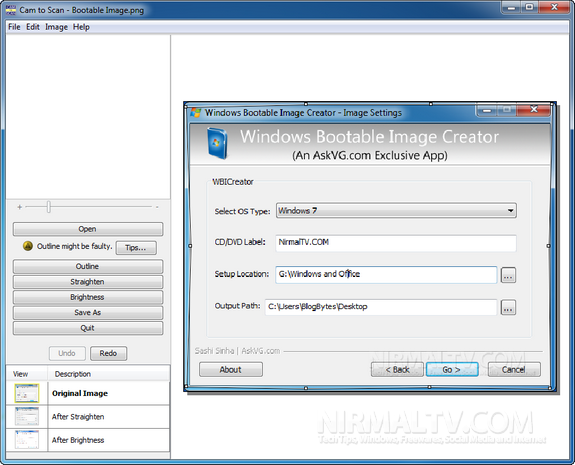Click the Save As button
Viewport: 575px width, 465px height.
(x=88, y=312)
